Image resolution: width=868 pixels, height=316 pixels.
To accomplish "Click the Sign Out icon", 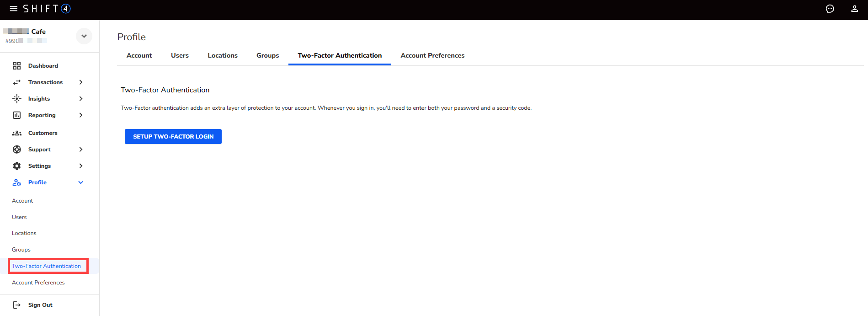I will pyautogui.click(x=17, y=305).
